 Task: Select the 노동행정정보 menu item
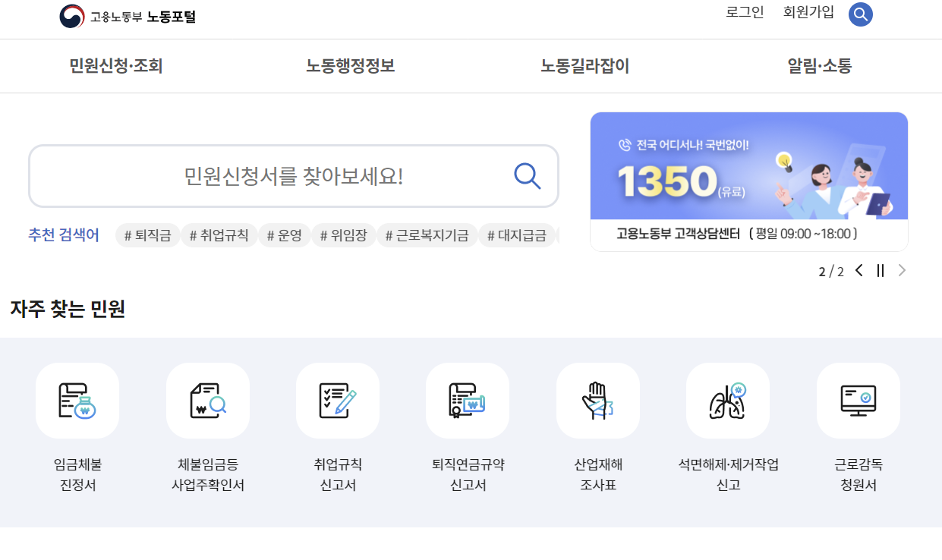(349, 66)
